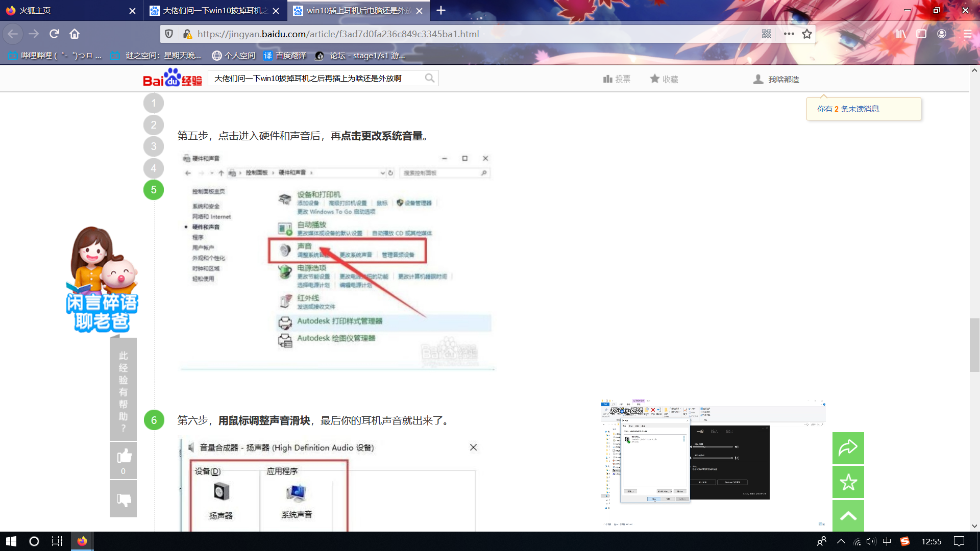Screen dimensions: 980x551
Task: Click the green back-to-top arrow
Action: [x=848, y=516]
